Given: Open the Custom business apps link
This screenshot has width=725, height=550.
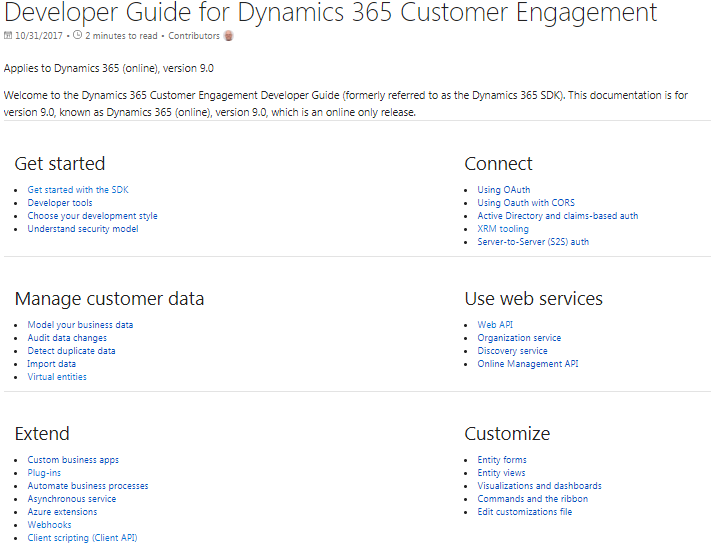Looking at the screenshot, I should pyautogui.click(x=73, y=460).
